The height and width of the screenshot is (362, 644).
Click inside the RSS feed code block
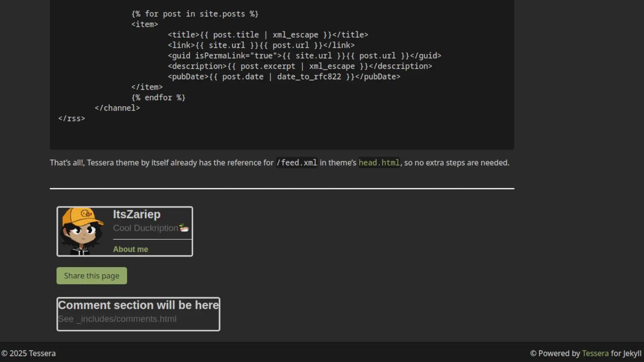pos(282,64)
